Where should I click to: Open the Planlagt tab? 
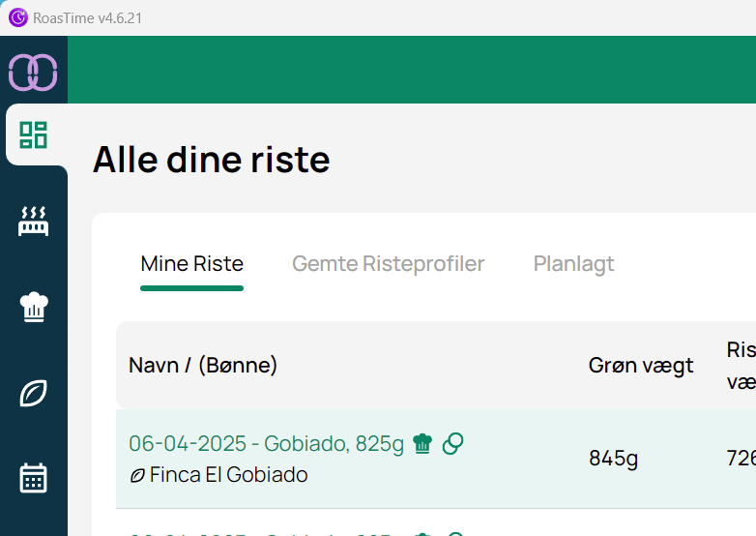pos(573,264)
